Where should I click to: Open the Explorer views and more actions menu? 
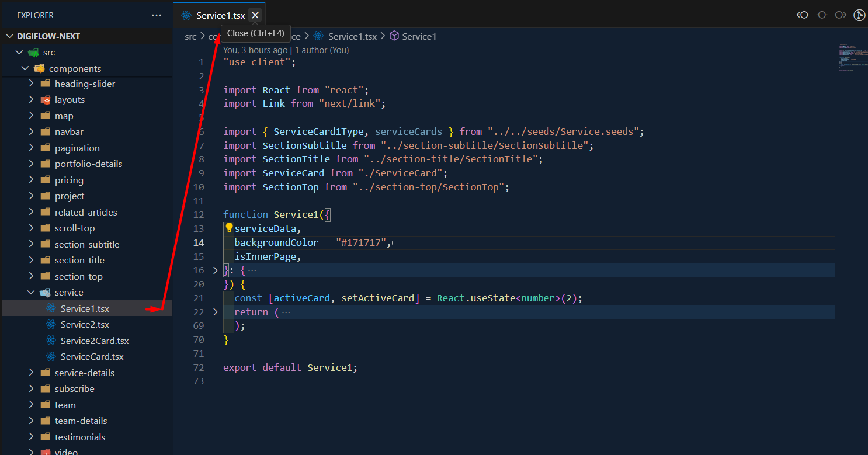(157, 15)
